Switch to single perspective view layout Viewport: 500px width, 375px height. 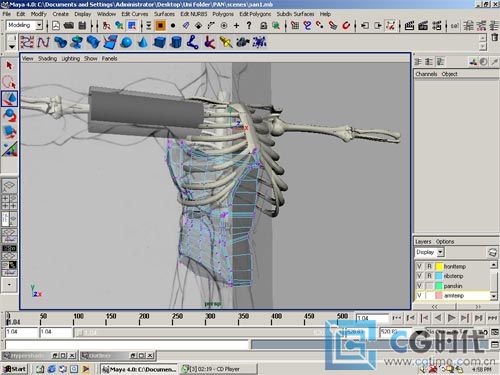pos(9,186)
